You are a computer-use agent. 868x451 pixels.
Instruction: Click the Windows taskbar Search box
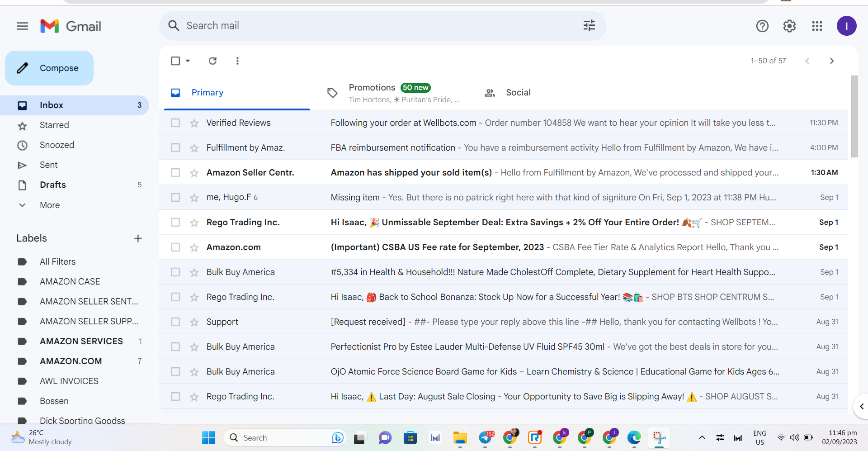[285, 437]
